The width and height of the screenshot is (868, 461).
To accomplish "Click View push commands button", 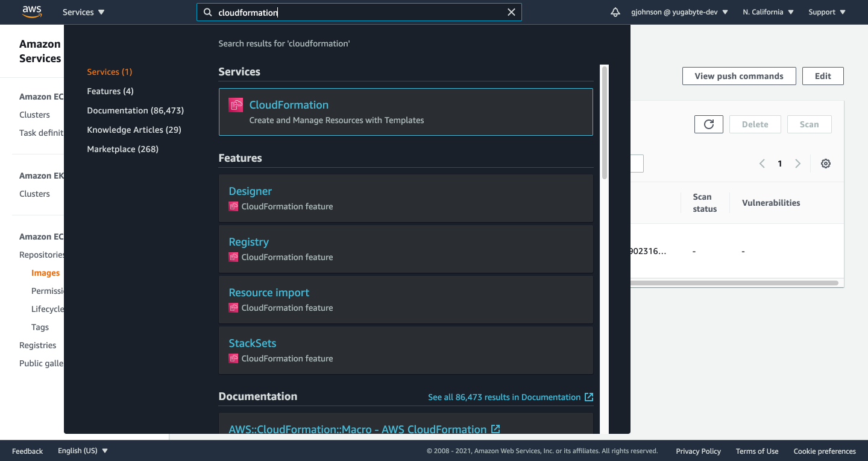I will 738,76.
